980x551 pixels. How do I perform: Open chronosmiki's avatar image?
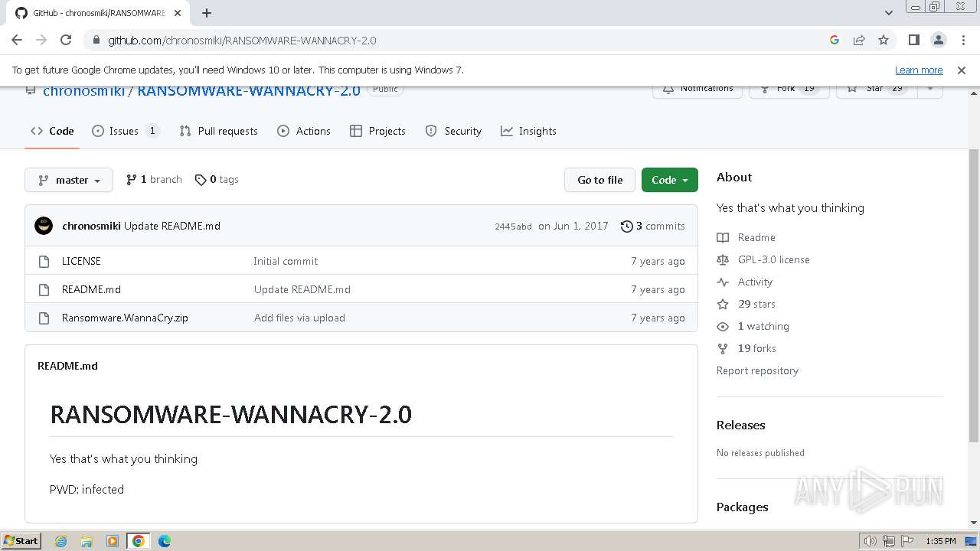(x=44, y=226)
